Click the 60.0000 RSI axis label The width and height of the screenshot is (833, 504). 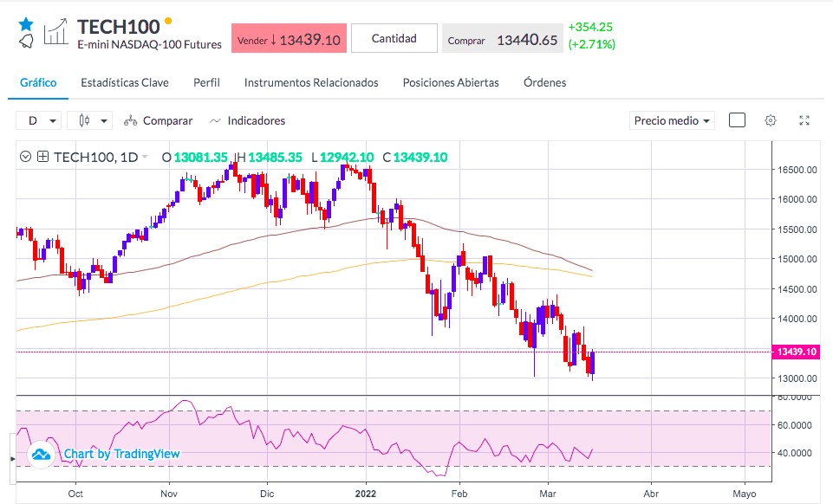pos(795,425)
